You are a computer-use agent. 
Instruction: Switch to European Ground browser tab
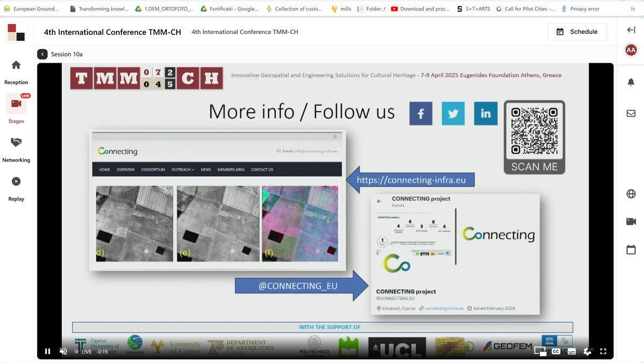[31, 9]
